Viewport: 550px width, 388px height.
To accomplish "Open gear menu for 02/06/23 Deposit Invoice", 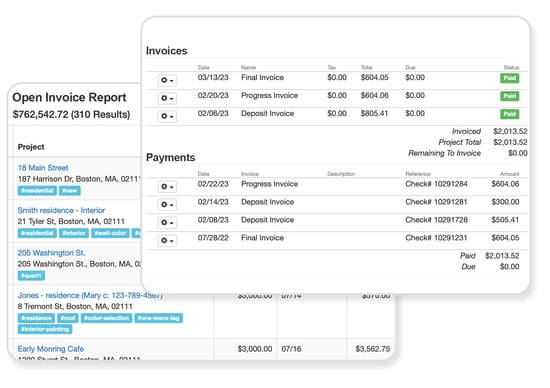I will [x=167, y=116].
